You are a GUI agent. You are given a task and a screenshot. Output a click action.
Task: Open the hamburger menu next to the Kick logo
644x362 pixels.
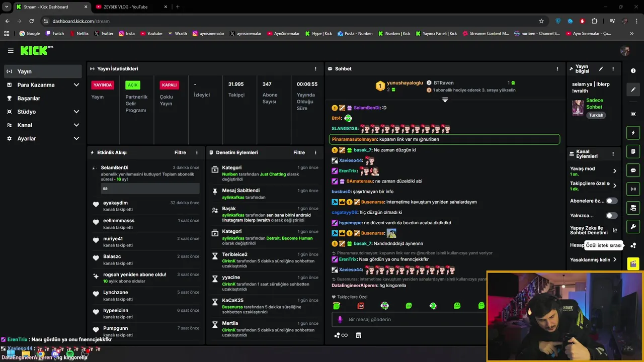[x=11, y=51]
